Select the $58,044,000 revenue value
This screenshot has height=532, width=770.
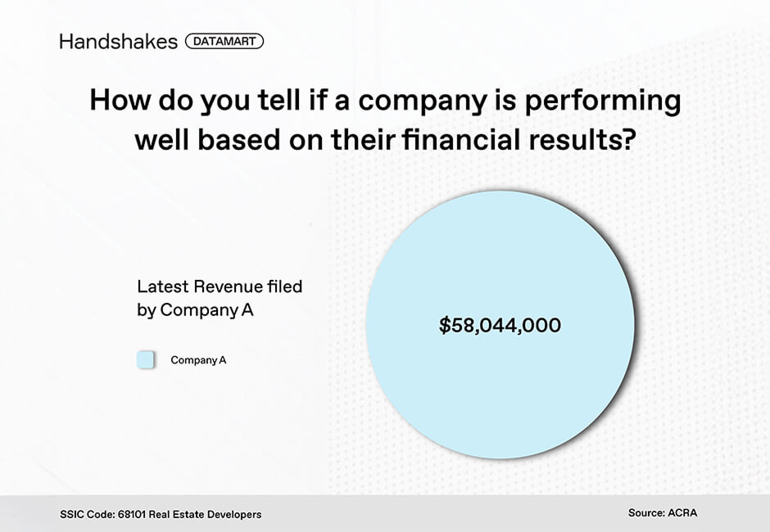500,325
